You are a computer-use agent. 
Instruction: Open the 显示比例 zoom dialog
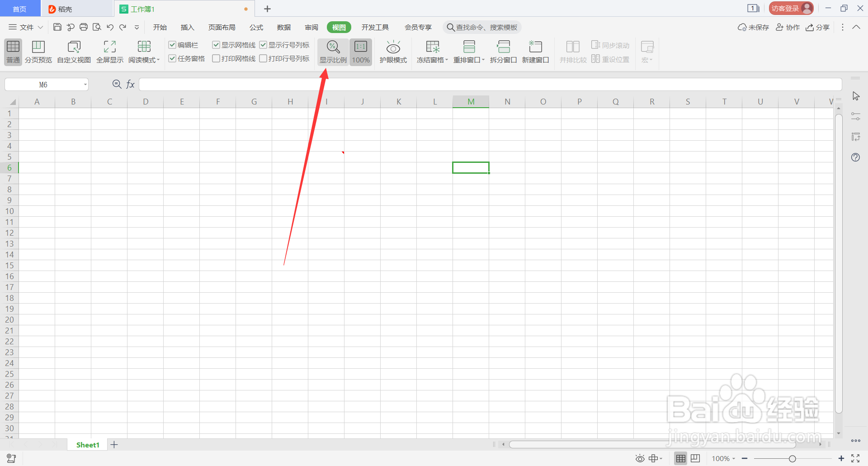pos(333,52)
